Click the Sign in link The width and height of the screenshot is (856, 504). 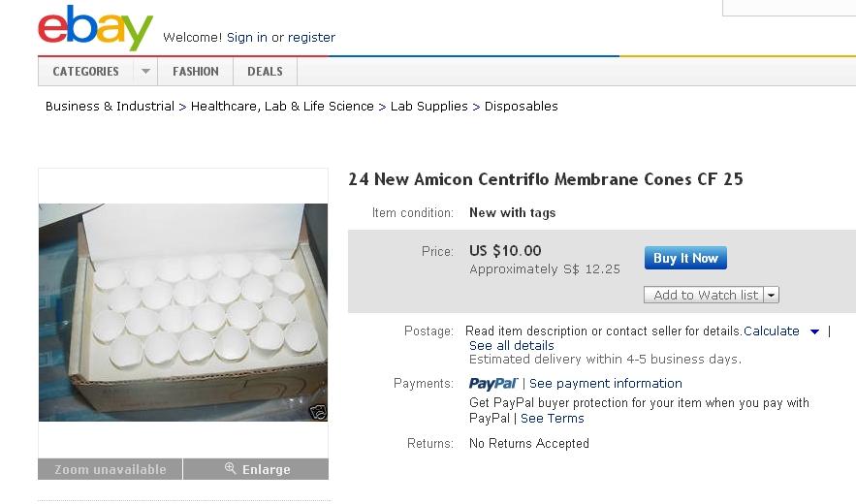coord(246,38)
